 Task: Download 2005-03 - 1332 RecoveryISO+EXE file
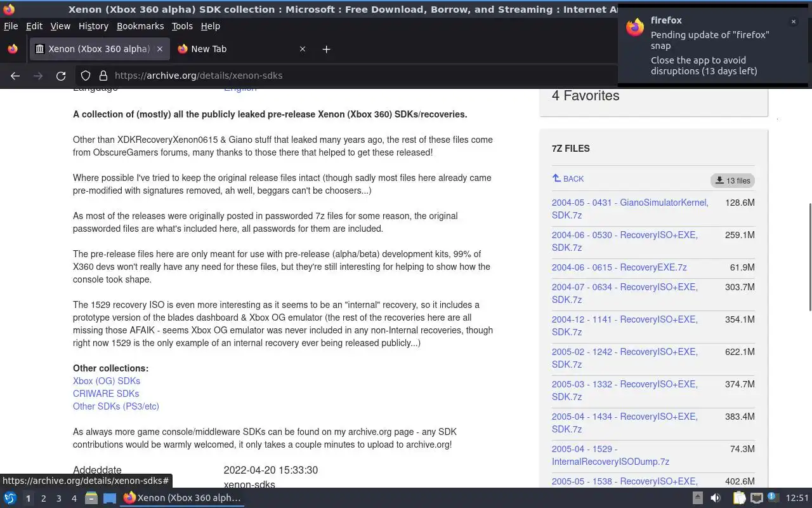pos(624,391)
